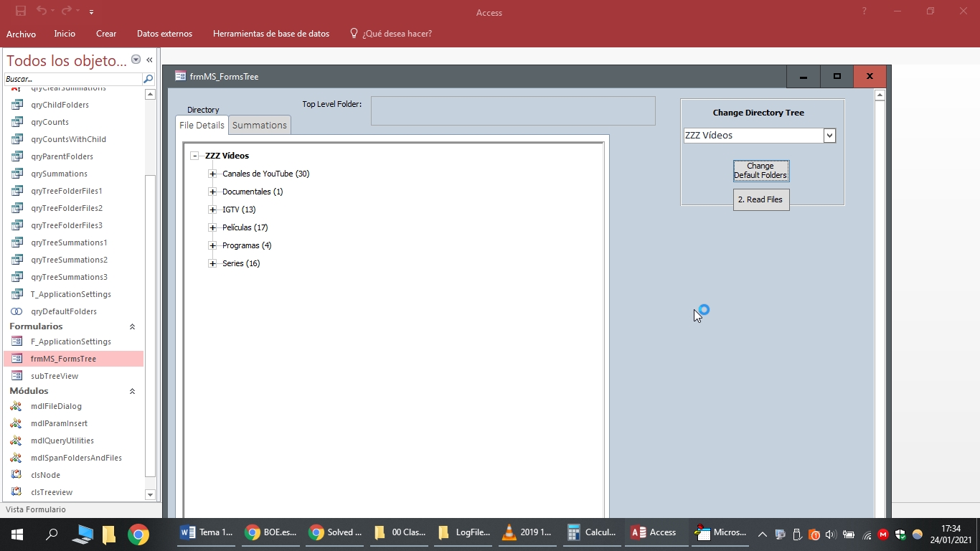Image resolution: width=980 pixels, height=551 pixels.
Task: Expand the Películas (17) node
Action: (212, 227)
